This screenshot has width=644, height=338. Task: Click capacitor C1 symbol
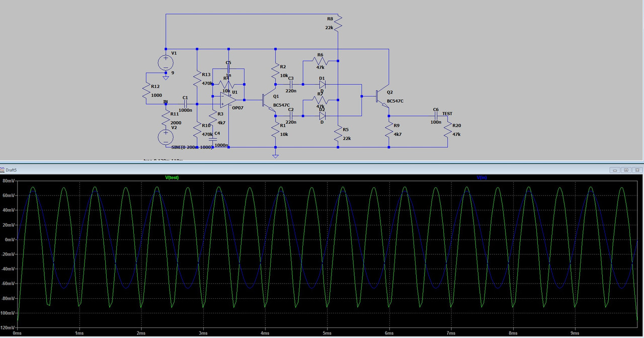tap(185, 104)
